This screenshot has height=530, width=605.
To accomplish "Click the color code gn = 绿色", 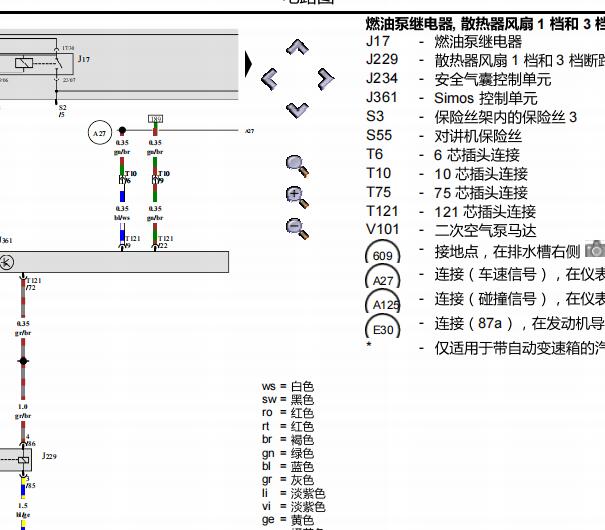I will click(x=288, y=453).
